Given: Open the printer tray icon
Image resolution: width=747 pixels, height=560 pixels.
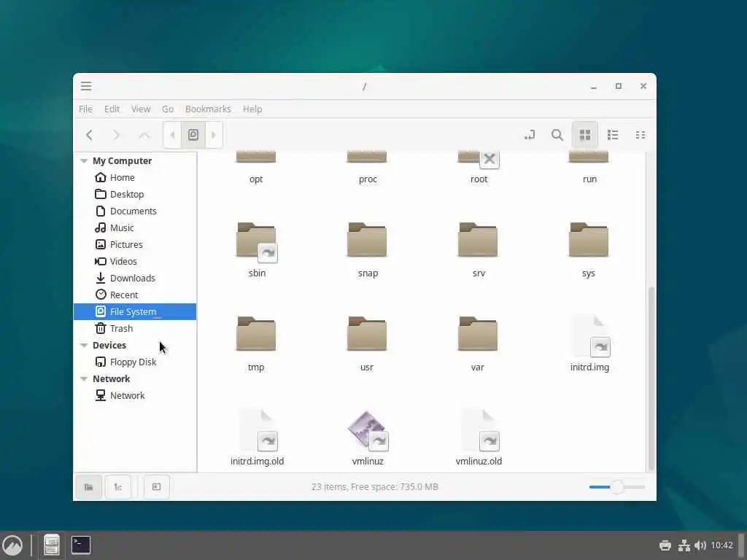Looking at the screenshot, I should click(x=665, y=545).
